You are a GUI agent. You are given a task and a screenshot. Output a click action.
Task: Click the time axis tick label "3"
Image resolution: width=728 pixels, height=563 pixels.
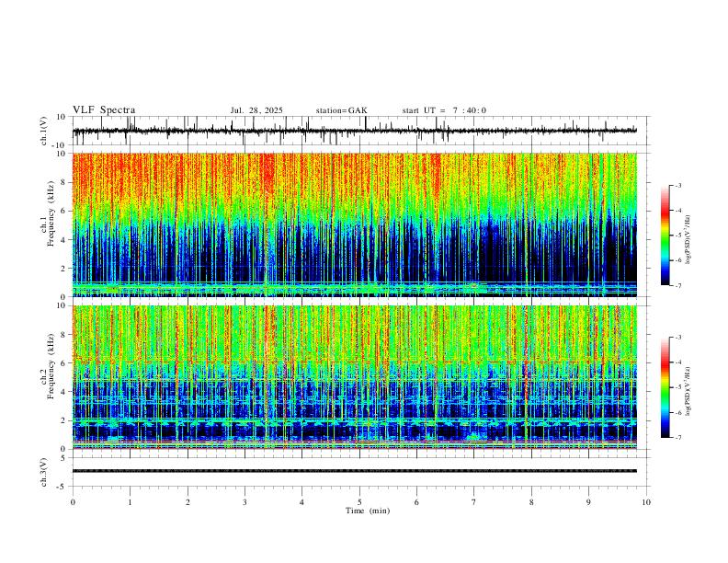coord(245,502)
